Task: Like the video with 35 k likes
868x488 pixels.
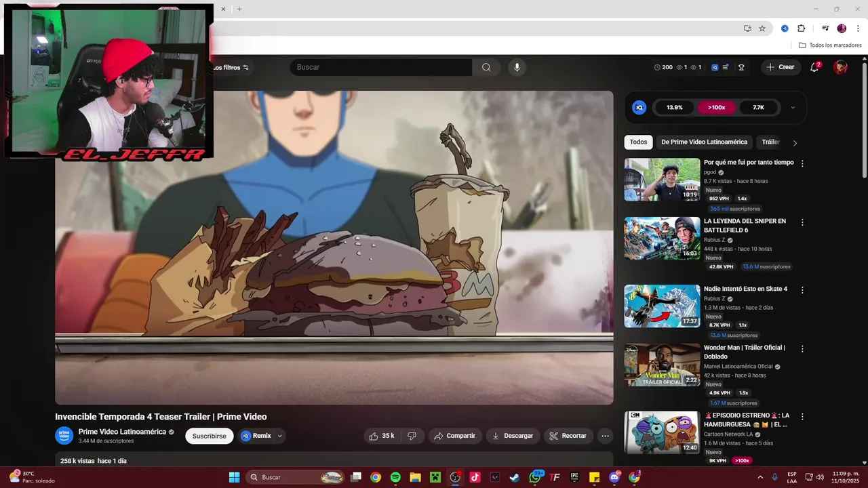Action: click(382, 436)
